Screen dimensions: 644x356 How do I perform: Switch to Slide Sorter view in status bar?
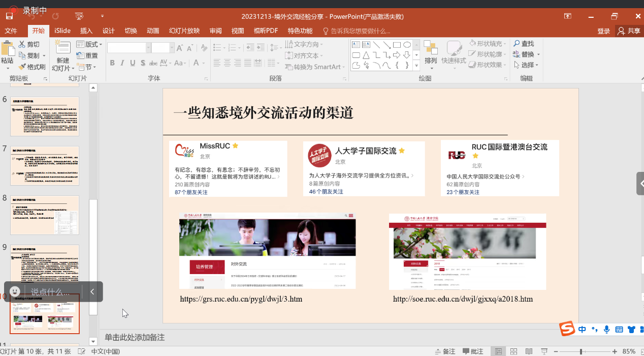coord(514,351)
